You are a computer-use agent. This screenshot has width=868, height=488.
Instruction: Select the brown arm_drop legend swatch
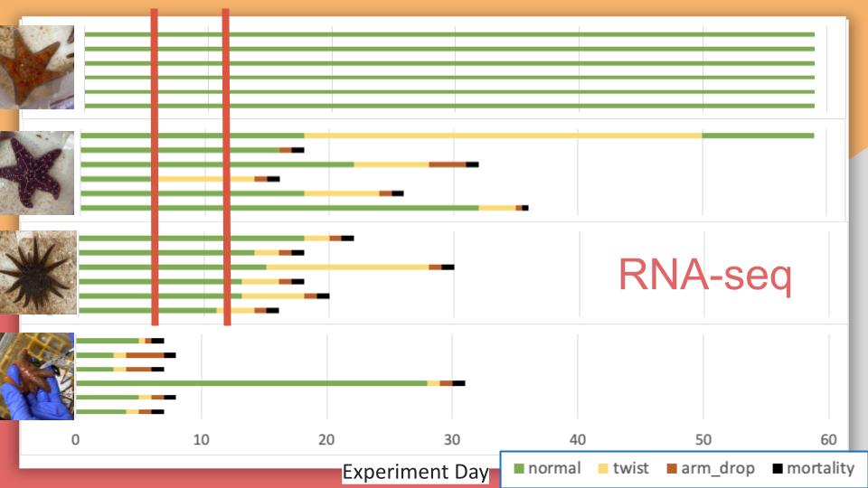[672, 469]
